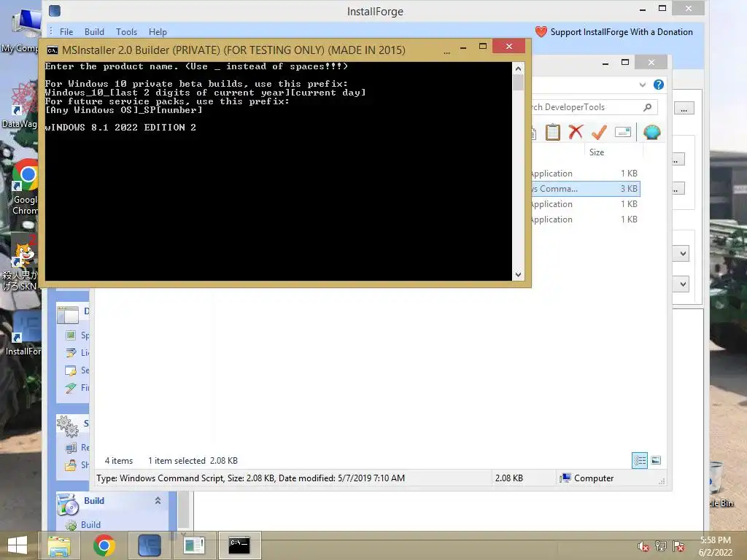This screenshot has width=747, height=560.
Task: Click the console scrollbar up arrow
Action: pos(519,69)
